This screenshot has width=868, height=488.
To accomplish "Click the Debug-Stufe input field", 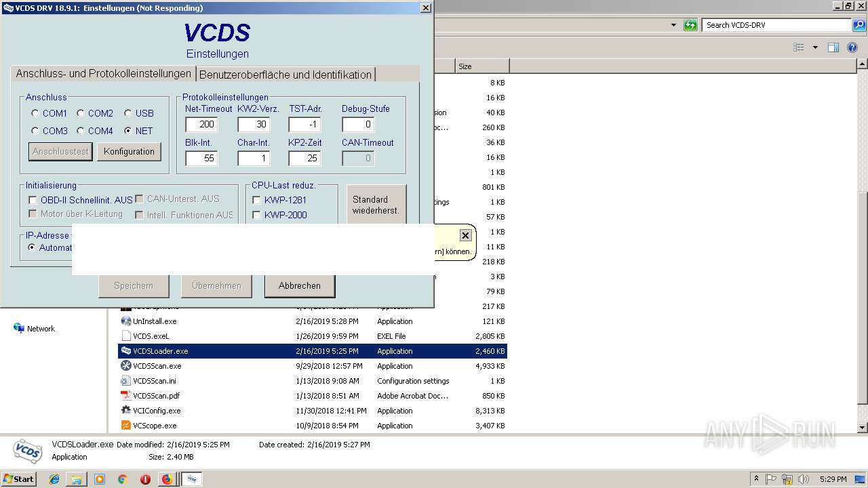I will (x=358, y=124).
